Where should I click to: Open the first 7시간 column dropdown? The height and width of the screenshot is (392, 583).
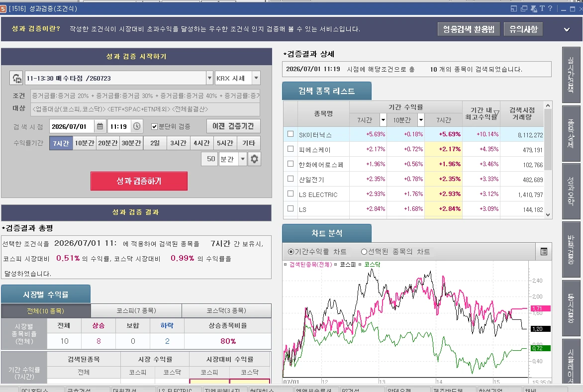[x=383, y=120]
